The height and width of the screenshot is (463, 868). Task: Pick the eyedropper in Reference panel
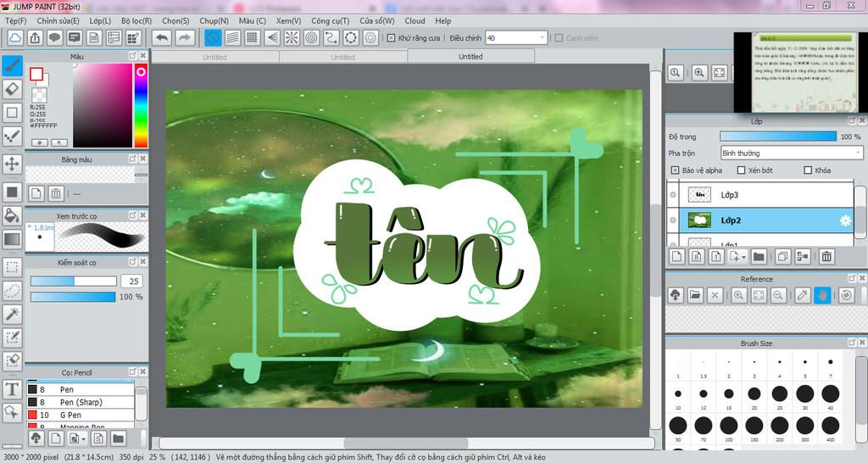pos(803,295)
